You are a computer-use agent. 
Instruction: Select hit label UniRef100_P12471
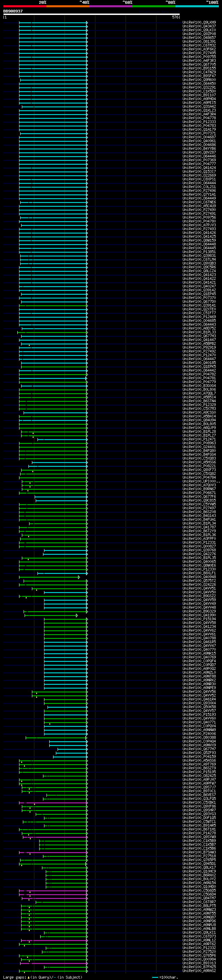point(199,439)
